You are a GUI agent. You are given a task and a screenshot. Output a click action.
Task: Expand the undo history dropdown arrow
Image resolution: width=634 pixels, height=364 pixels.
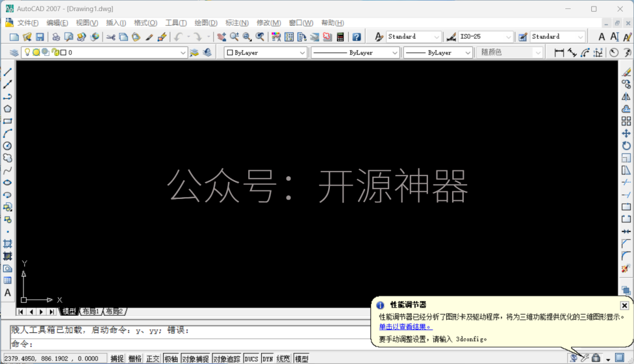point(189,37)
